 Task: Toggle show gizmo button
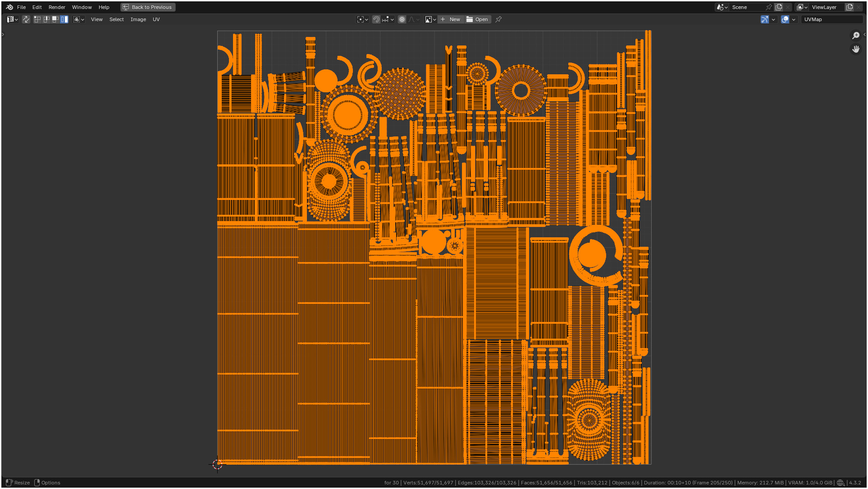(x=764, y=19)
